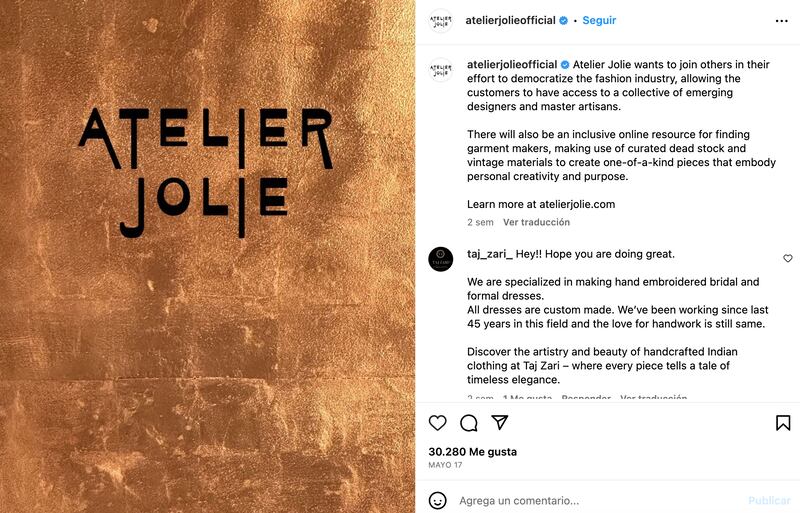Like the post with heart icon
The width and height of the screenshot is (800, 513).
click(x=437, y=423)
